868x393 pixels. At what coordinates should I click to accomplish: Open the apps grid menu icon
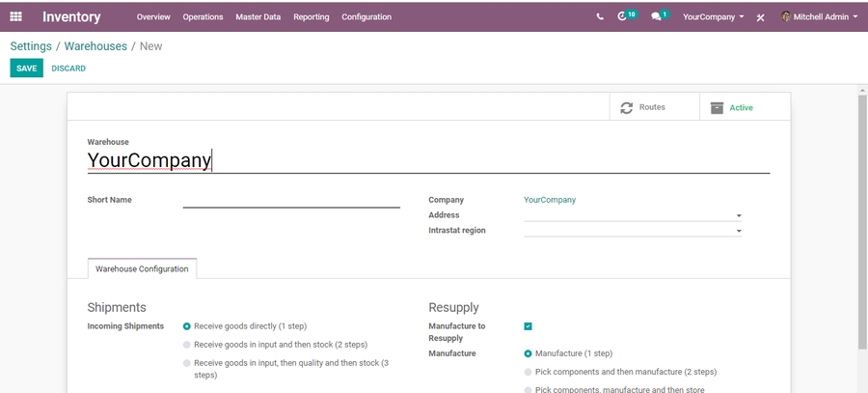(15, 16)
